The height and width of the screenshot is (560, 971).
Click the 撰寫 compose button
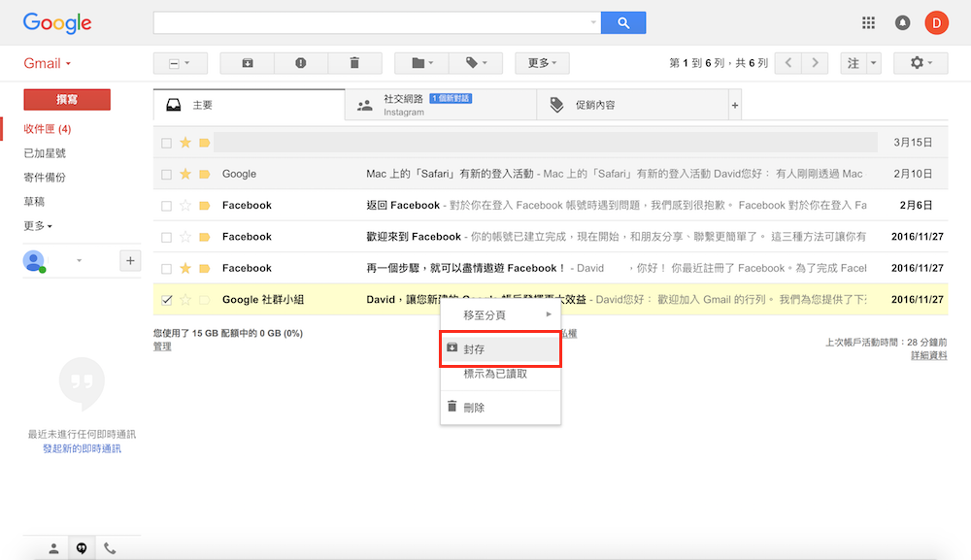[x=67, y=100]
